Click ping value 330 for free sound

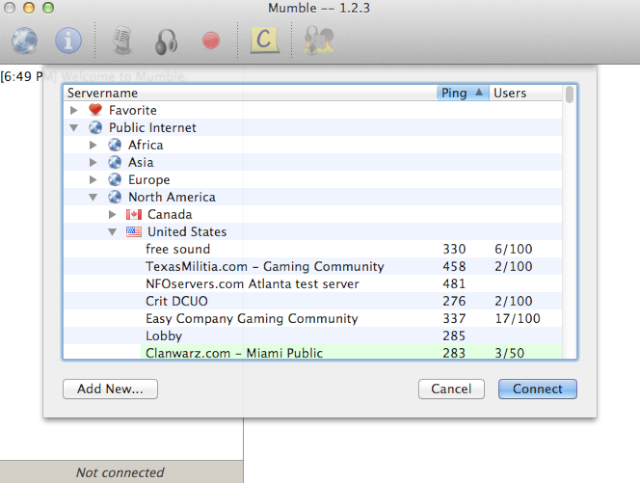(x=454, y=249)
